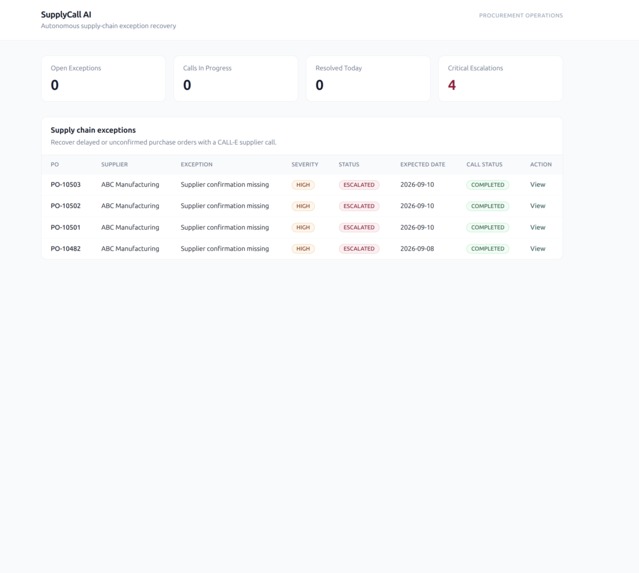This screenshot has height=573, width=639.
Task: Click ESCALATED badge in PO-10502 row
Action: (x=359, y=206)
